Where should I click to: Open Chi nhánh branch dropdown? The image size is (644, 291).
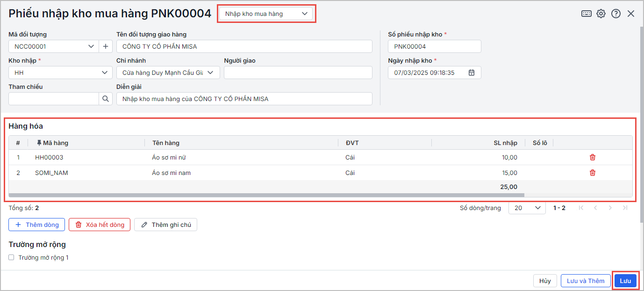(210, 73)
